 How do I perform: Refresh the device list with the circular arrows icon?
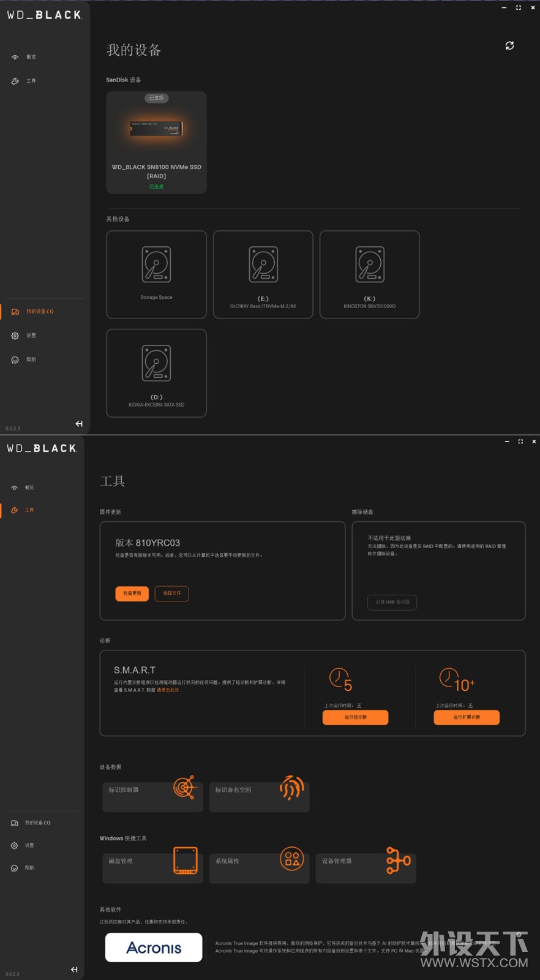coord(509,46)
